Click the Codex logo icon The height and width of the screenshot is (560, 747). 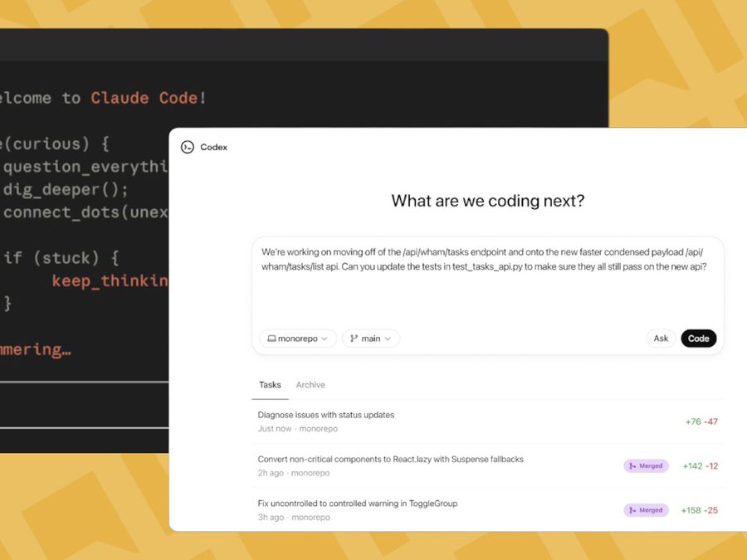[x=188, y=147]
